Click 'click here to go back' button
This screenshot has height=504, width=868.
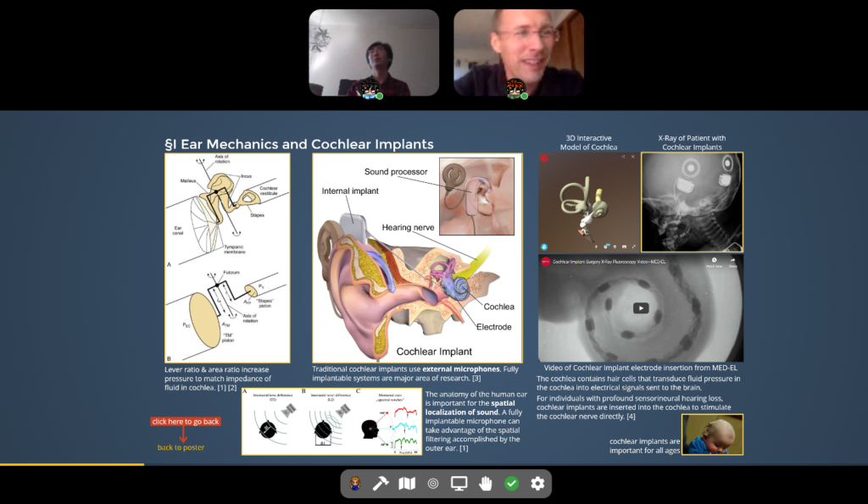click(186, 421)
